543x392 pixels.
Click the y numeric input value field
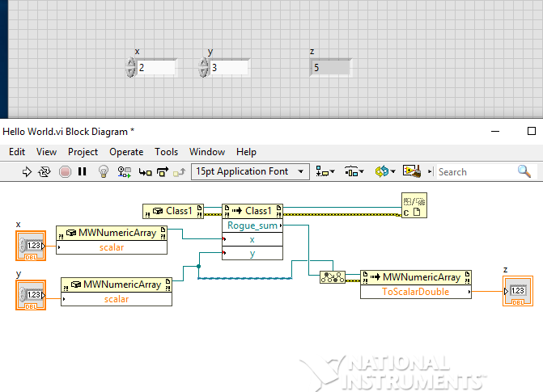pos(230,68)
